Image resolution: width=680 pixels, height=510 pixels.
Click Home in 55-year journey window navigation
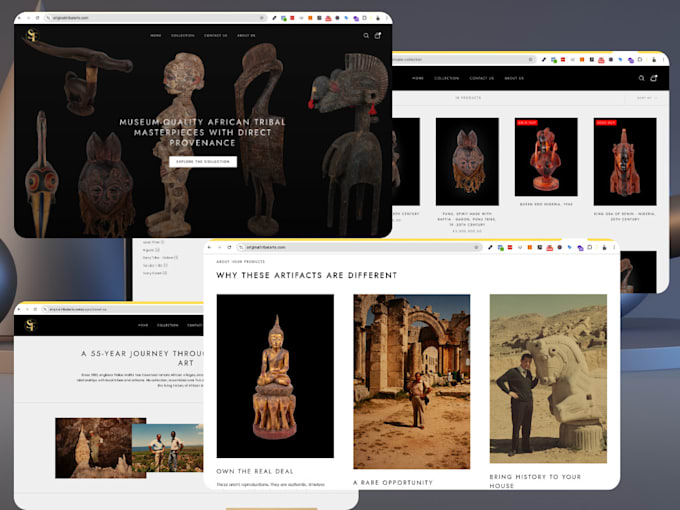click(143, 325)
